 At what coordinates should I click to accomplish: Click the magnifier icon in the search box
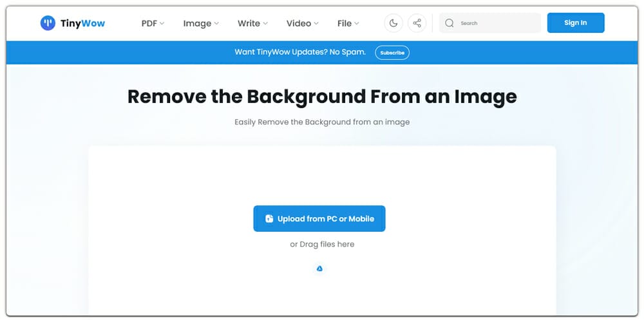tap(450, 23)
